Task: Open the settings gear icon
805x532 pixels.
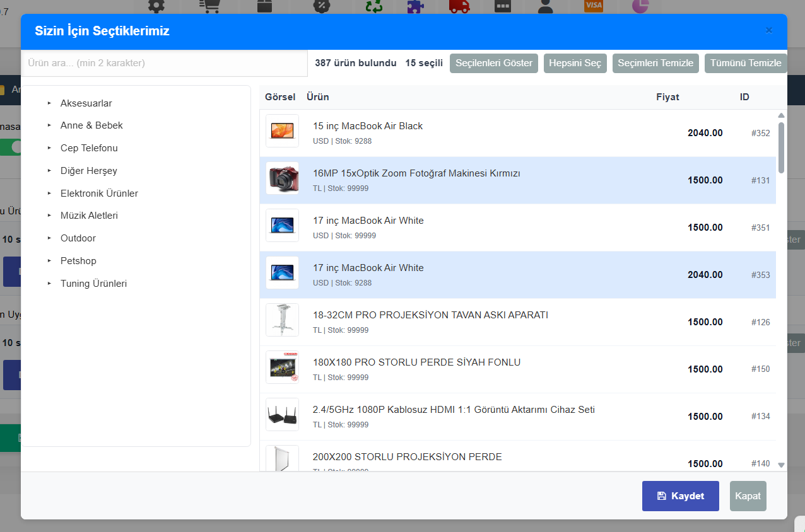Action: (156, 6)
